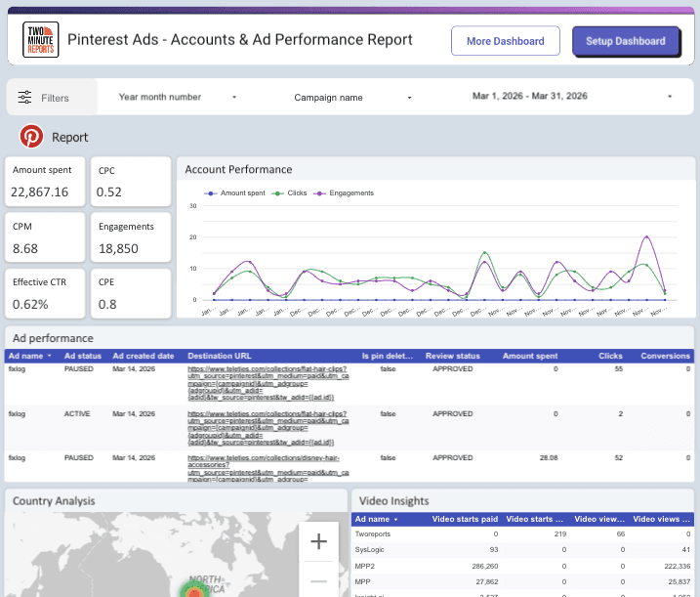Click the Two Minute Reports logo
This screenshot has height=597, width=700.
click(41, 40)
